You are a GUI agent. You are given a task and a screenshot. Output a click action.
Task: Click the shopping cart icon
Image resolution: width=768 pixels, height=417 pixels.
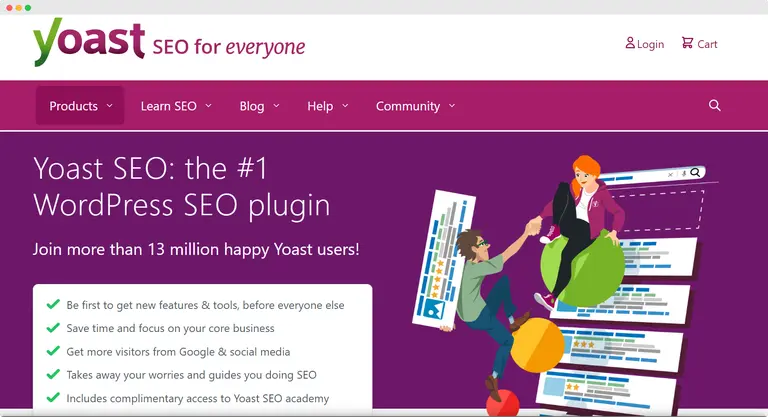[687, 43]
